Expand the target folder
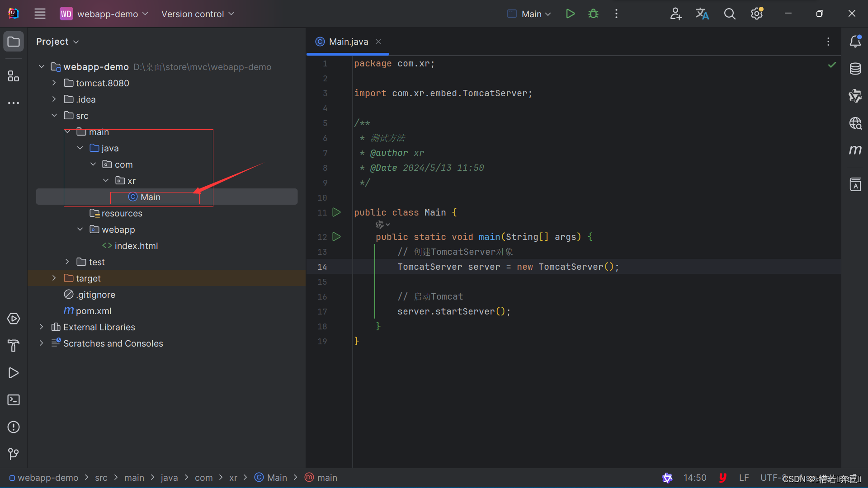The height and width of the screenshot is (488, 868). coord(54,278)
